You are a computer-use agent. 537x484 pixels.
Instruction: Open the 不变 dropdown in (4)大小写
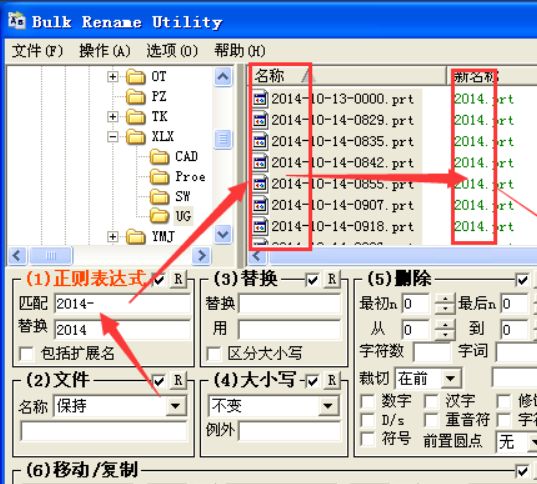328,406
